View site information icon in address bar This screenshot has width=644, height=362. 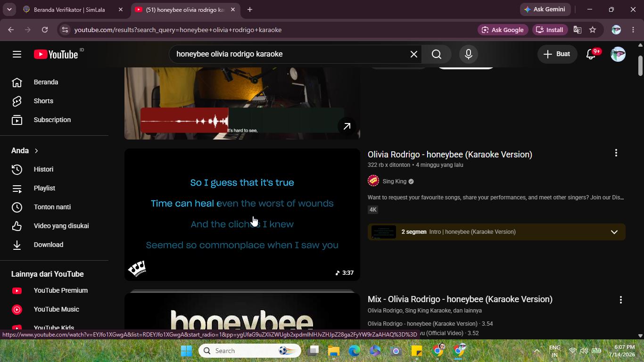[65, 30]
